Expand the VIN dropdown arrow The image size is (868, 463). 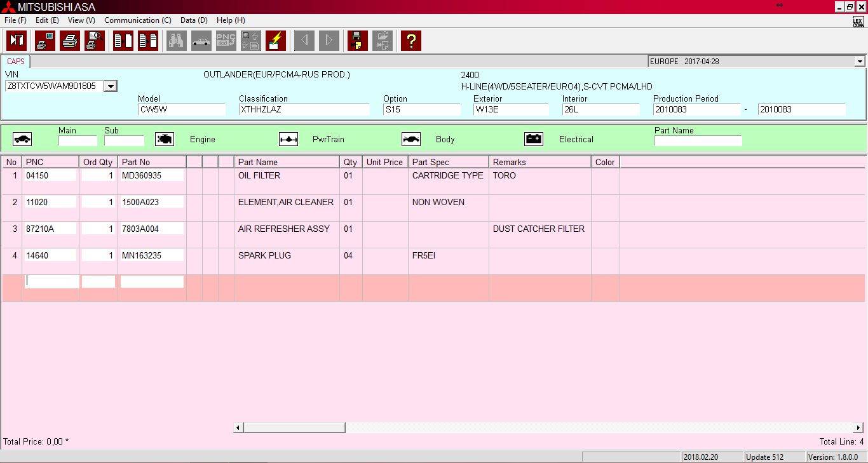click(x=111, y=86)
